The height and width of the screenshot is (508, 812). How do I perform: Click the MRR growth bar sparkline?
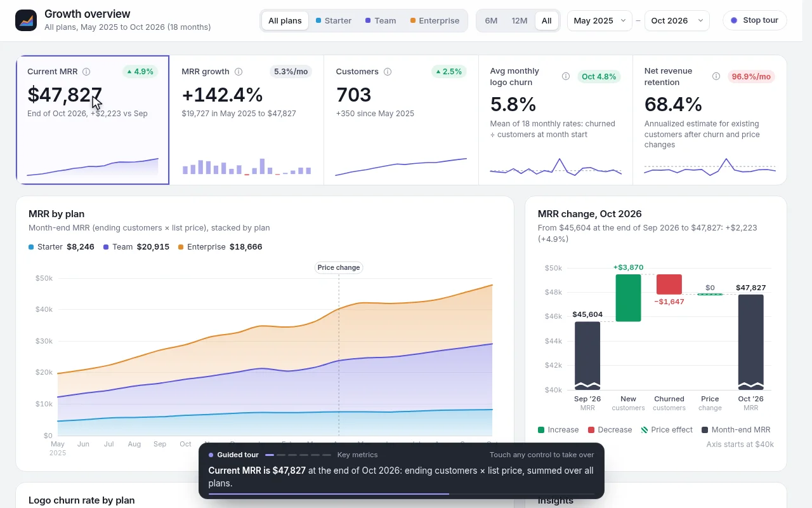point(247,166)
